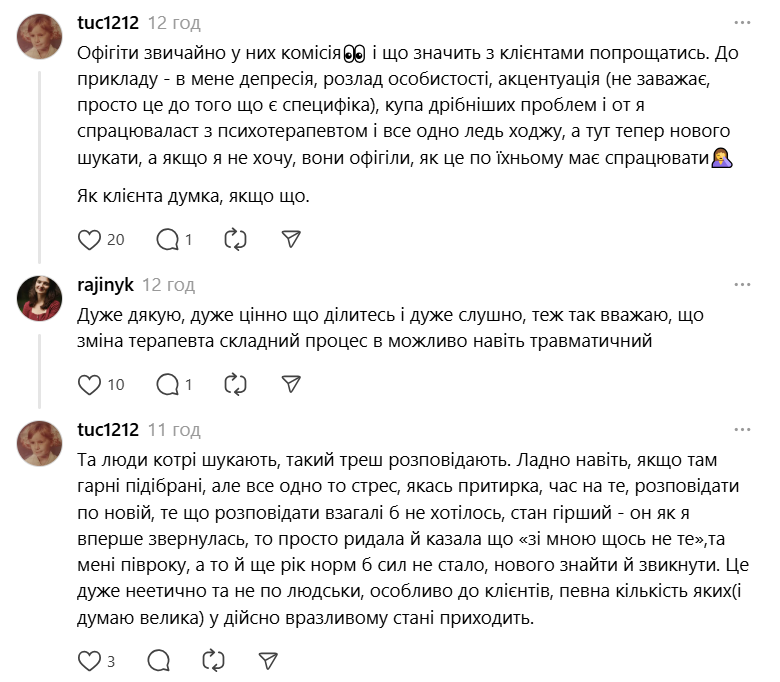Reply to the first tuc1212 comment
The width and height of the screenshot is (780, 682).
click(x=168, y=239)
